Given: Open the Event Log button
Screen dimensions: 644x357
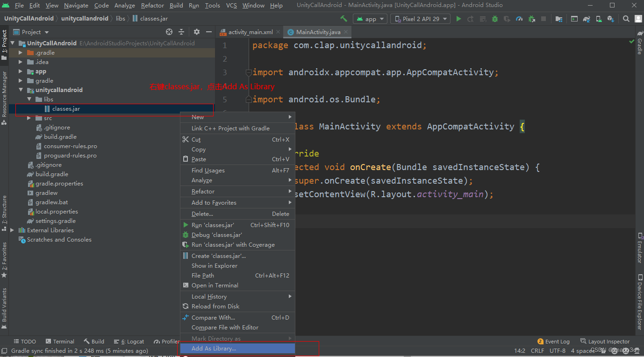Looking at the screenshot, I should (554, 342).
